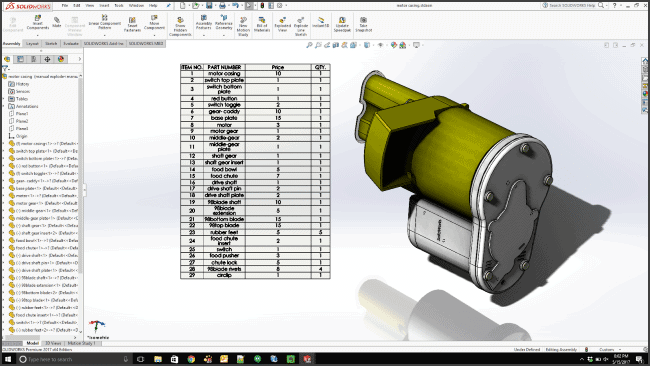Screen dimensions: 650x366
Task: Click Windows Start button
Action: tap(7, 359)
